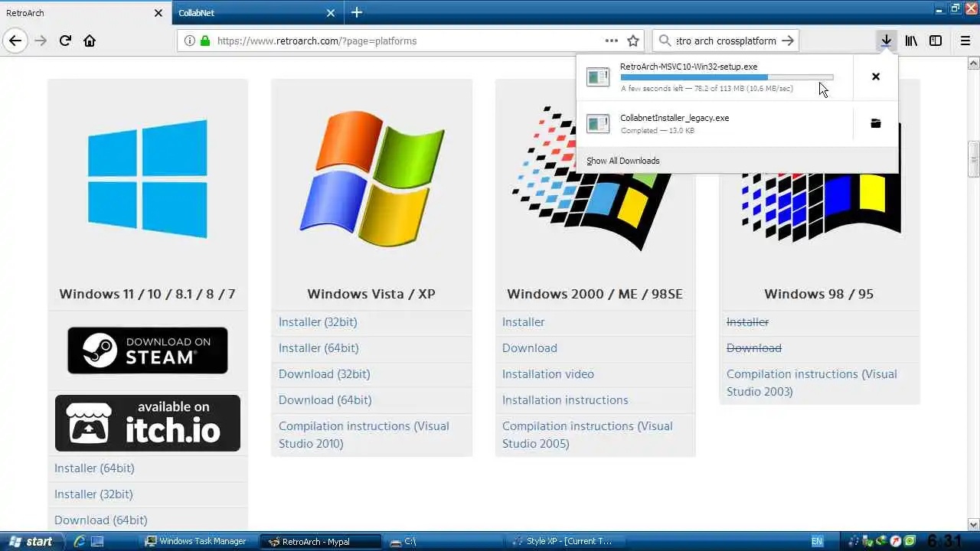Click Vista/XP Installer (32bit) link

pos(318,322)
